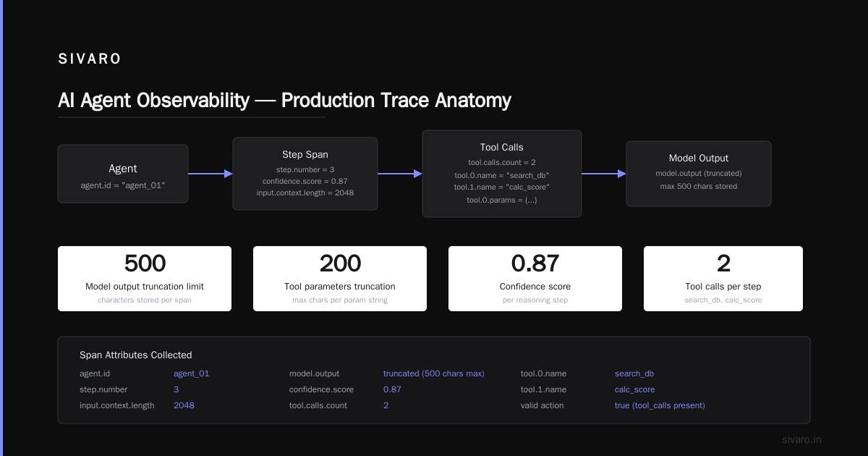Viewport: 868px width, 456px height.
Task: Click 'tool.1.name = "calc_score"' line
Action: [502, 187]
